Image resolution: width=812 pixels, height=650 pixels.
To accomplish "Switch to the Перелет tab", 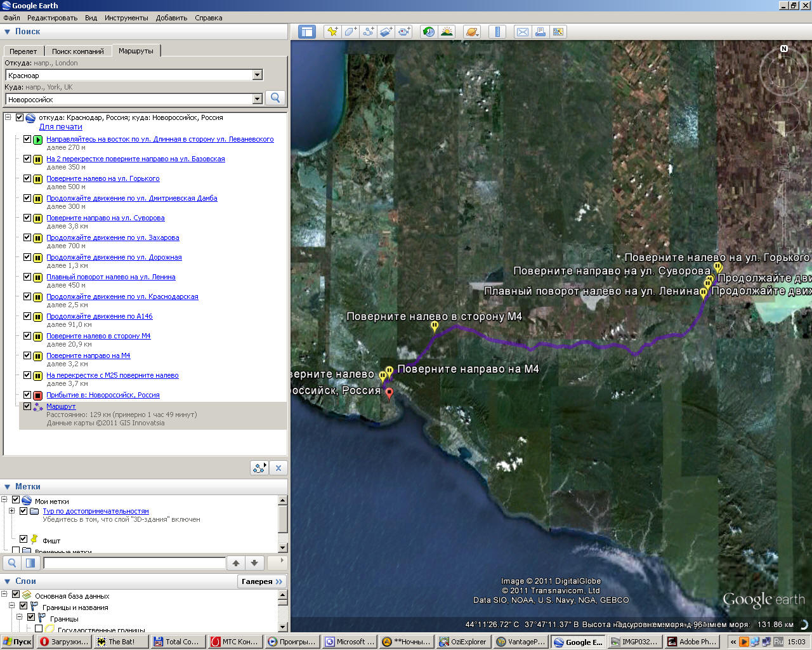I will tap(23, 51).
